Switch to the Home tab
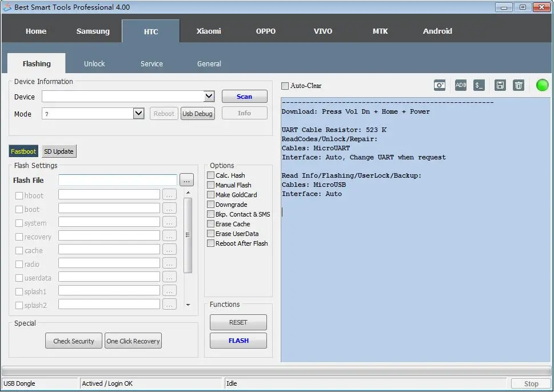554x392 pixels. click(x=36, y=31)
